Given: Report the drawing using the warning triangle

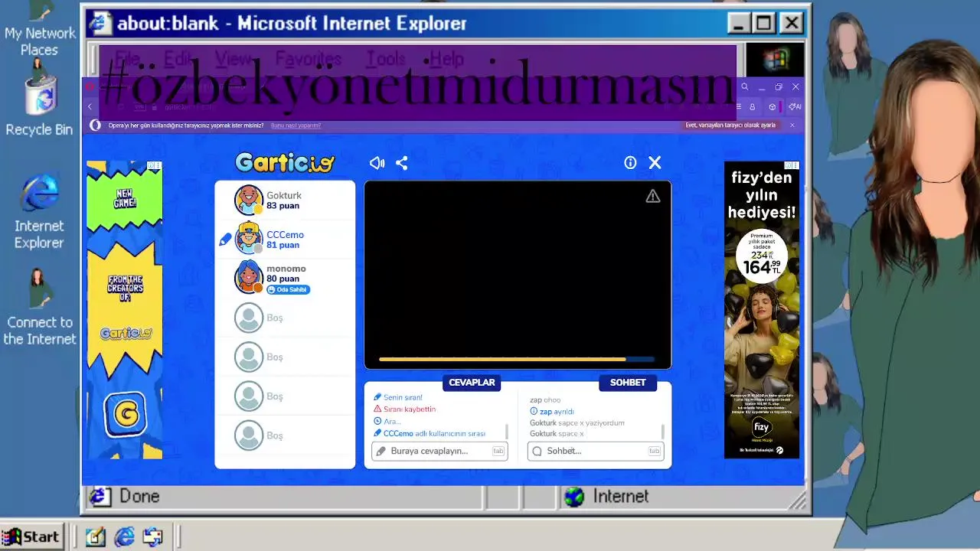Looking at the screenshot, I should coord(652,197).
